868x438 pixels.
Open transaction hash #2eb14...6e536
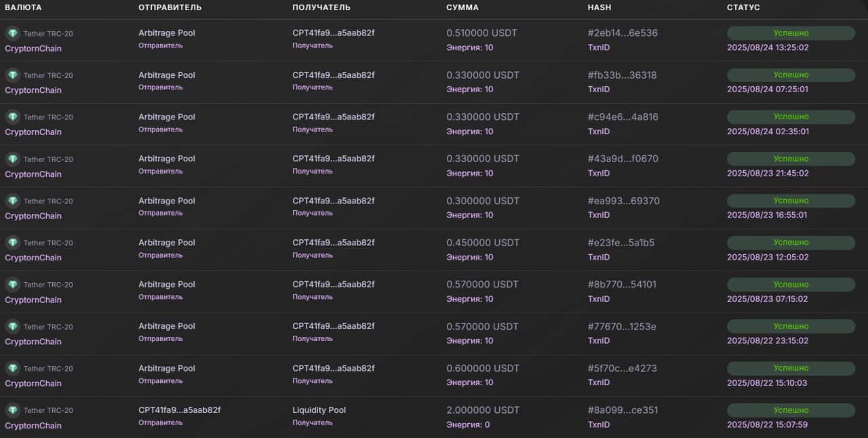(623, 33)
